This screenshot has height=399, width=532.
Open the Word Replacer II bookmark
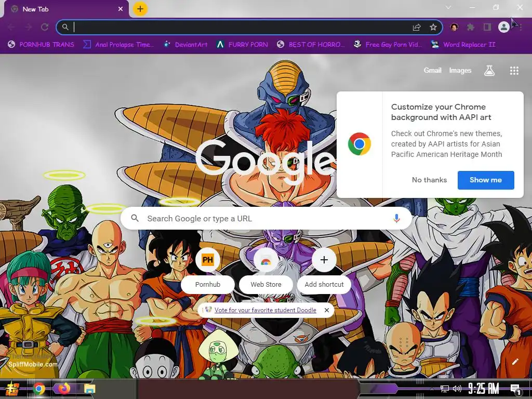(x=463, y=45)
